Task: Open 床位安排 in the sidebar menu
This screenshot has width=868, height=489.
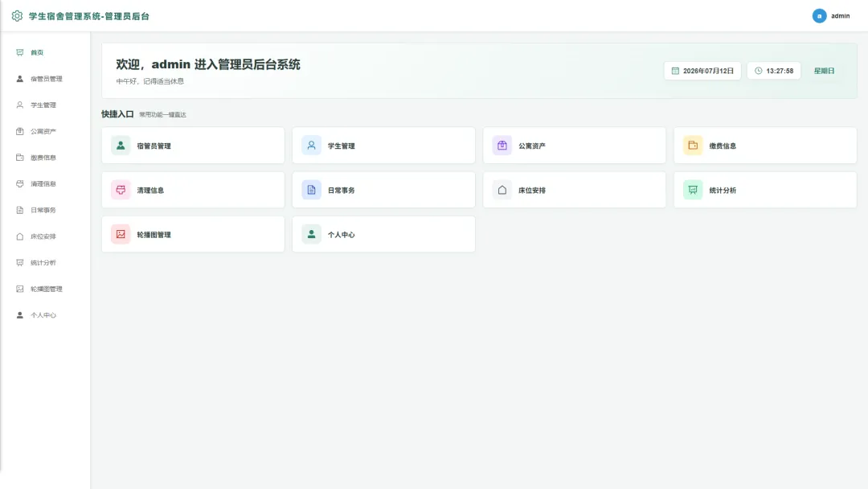Action: 45,236
